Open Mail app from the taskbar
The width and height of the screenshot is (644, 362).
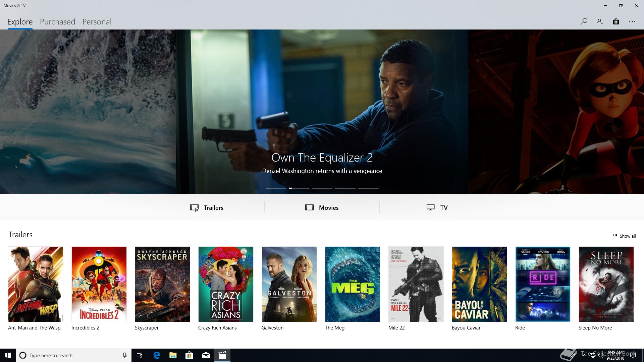(206, 355)
